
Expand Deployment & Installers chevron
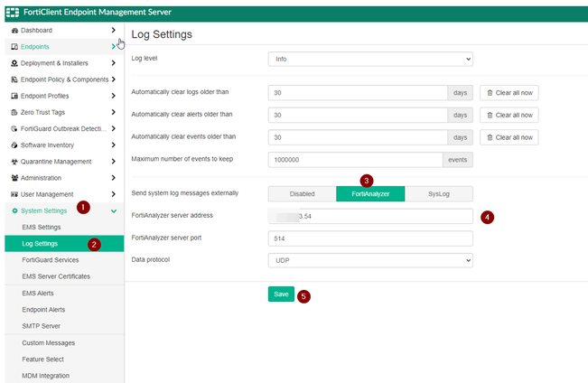pos(113,63)
